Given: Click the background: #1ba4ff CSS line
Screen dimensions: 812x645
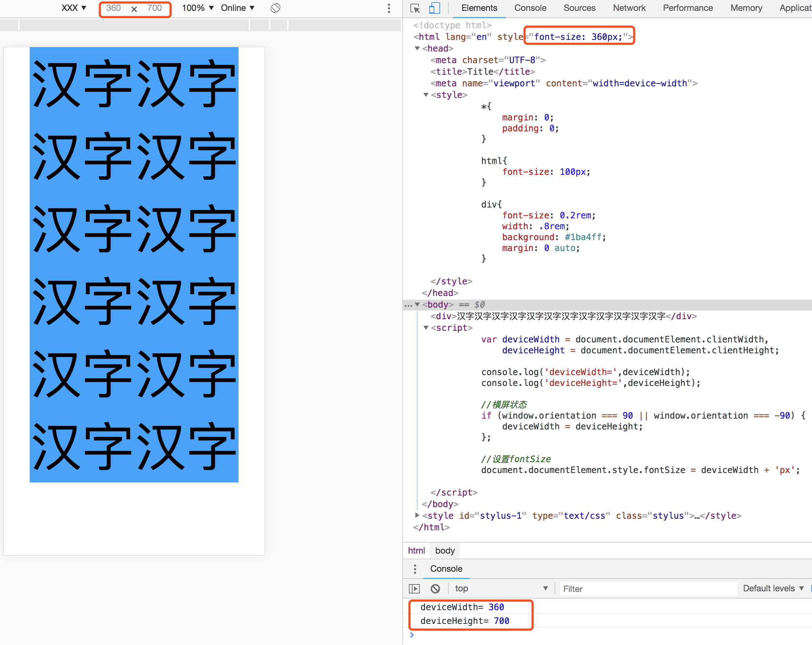Looking at the screenshot, I should point(554,237).
